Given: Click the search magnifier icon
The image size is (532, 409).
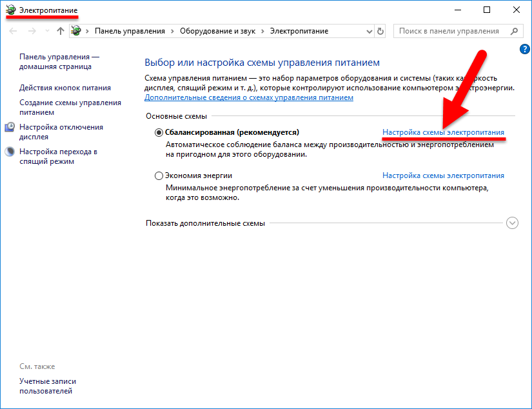Looking at the screenshot, I should [514, 31].
